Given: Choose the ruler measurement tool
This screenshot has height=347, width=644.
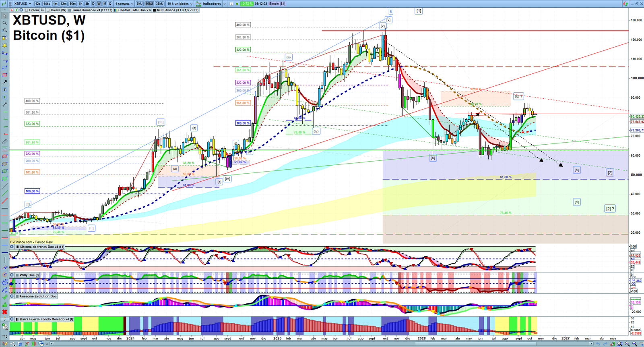Looking at the screenshot, I should (4, 141).
